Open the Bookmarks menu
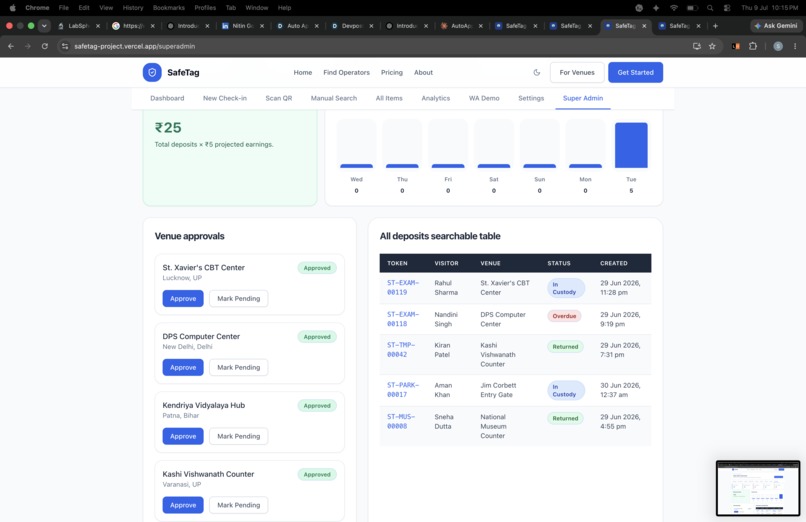 point(169,8)
